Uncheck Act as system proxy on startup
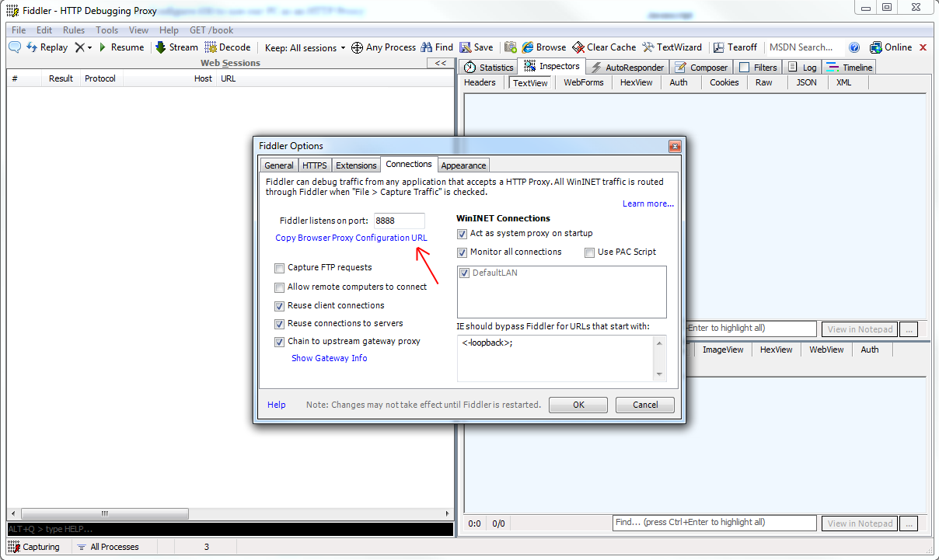The image size is (939, 560). coord(463,234)
